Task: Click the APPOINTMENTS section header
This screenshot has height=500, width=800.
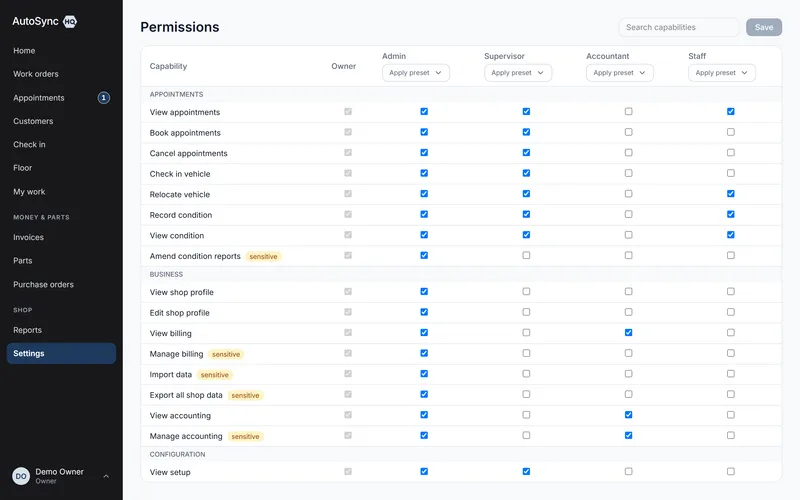Action: [177, 94]
